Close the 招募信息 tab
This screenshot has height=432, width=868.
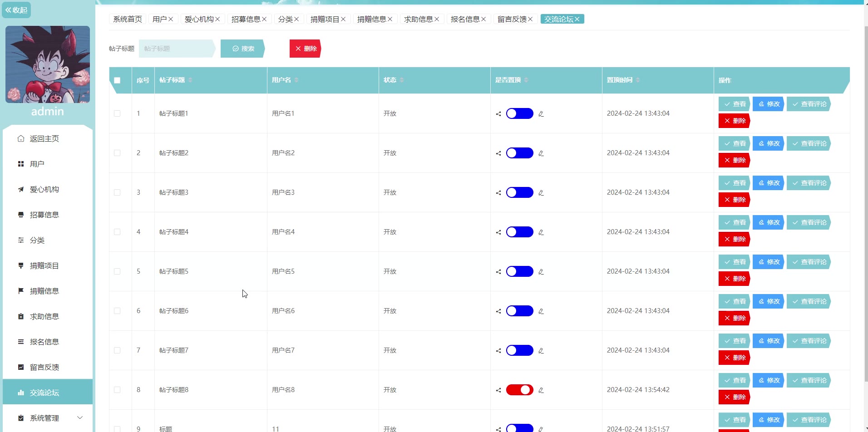point(264,19)
